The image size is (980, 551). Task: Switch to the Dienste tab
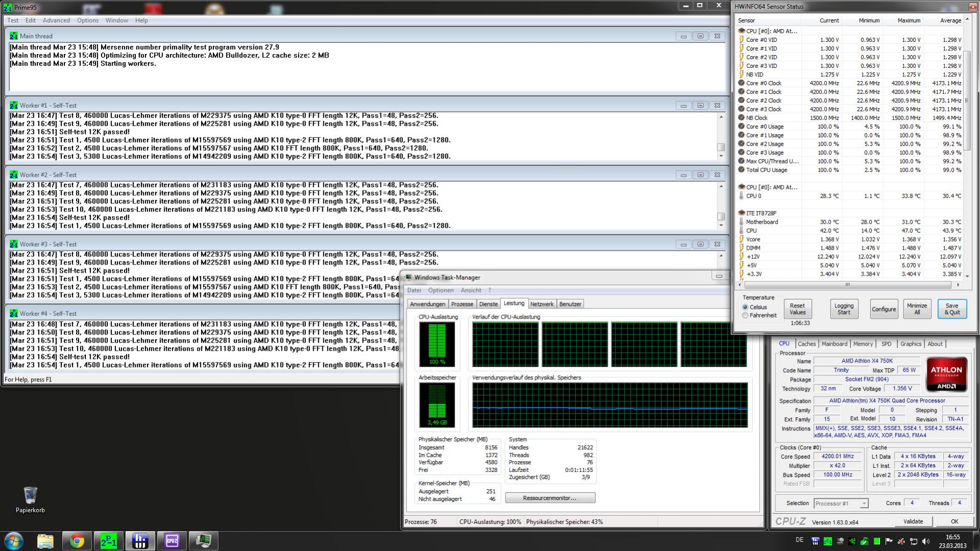point(488,304)
